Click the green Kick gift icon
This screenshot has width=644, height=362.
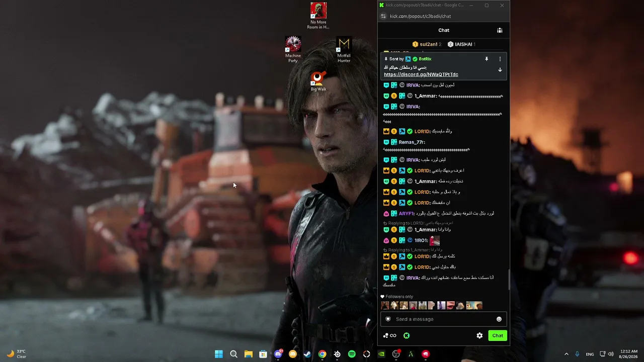point(407,335)
